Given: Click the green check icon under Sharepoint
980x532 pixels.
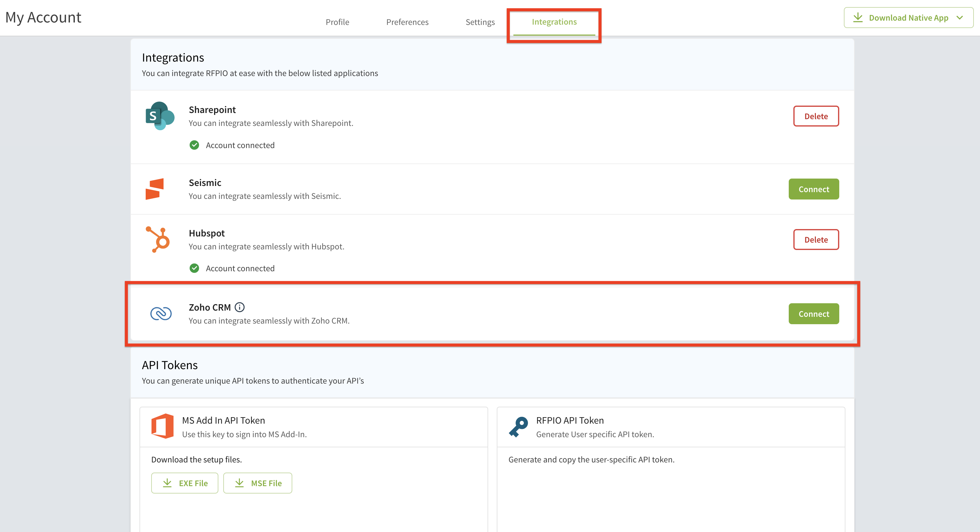Looking at the screenshot, I should tap(194, 145).
